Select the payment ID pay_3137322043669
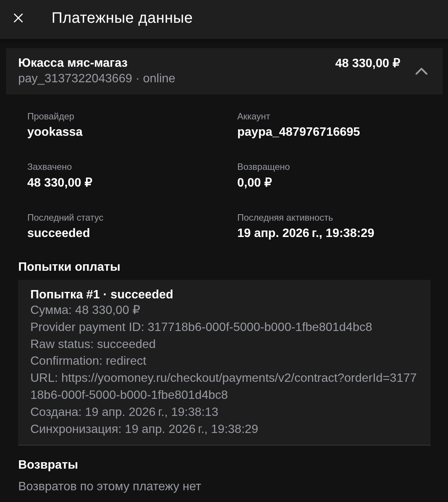The image size is (448, 502). point(75,78)
